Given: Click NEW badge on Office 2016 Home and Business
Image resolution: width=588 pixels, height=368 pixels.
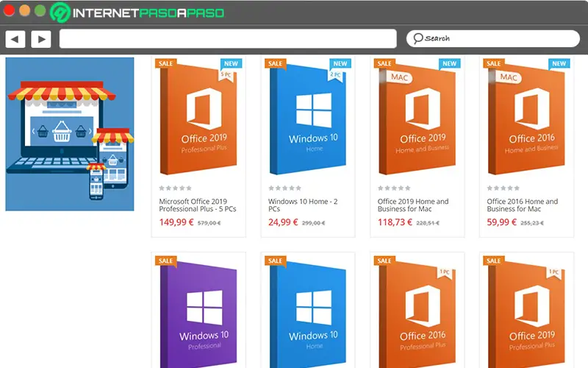Looking at the screenshot, I should point(559,63).
